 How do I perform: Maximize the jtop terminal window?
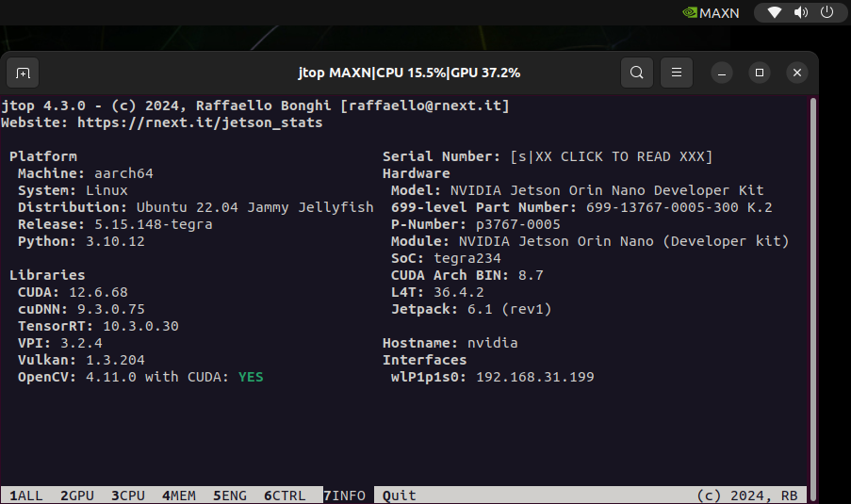(760, 73)
